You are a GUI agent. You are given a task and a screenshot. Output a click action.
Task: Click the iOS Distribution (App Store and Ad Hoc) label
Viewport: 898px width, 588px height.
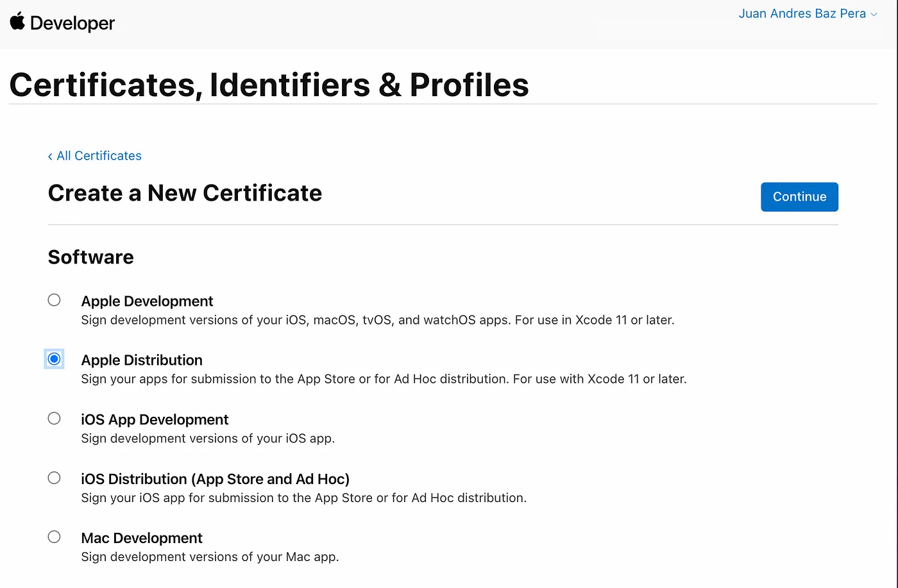coord(215,479)
